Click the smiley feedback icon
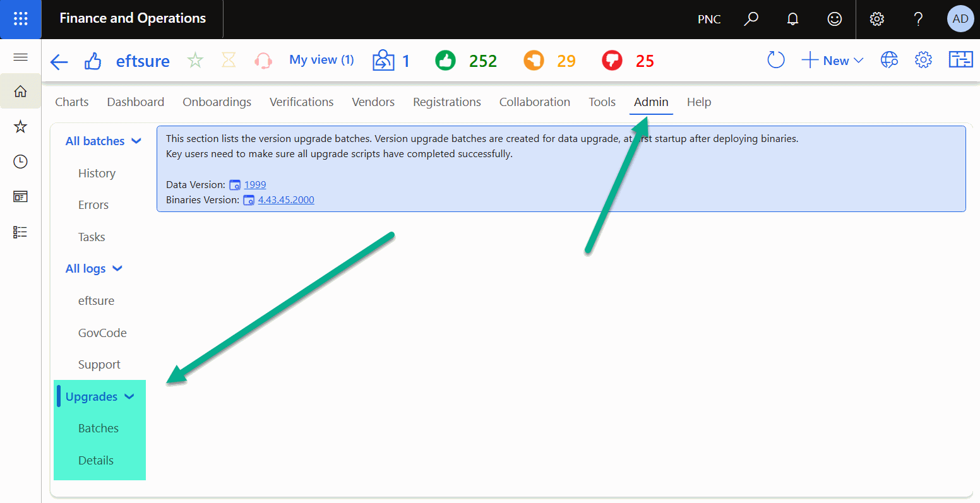This screenshot has height=503, width=980. pos(835,19)
